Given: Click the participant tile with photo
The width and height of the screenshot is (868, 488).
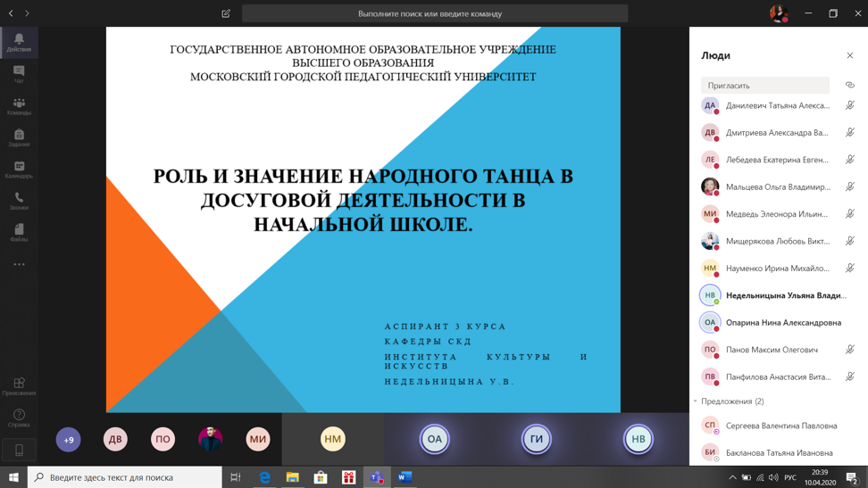Looking at the screenshot, I should coord(211,439).
